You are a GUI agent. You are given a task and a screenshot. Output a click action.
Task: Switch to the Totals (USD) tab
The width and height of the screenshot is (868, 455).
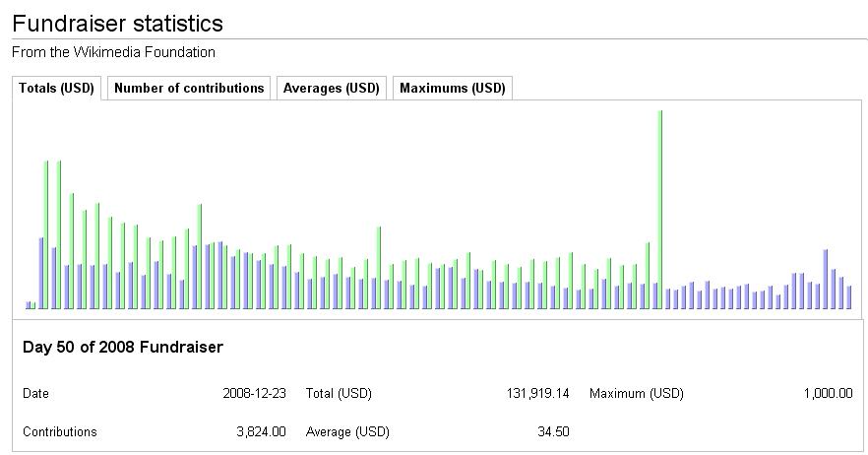56,88
